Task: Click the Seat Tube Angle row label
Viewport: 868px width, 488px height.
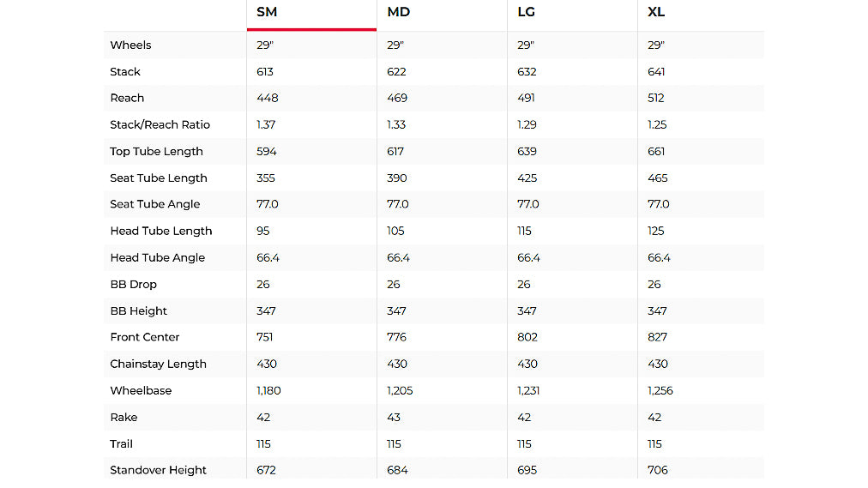Action: 154,205
